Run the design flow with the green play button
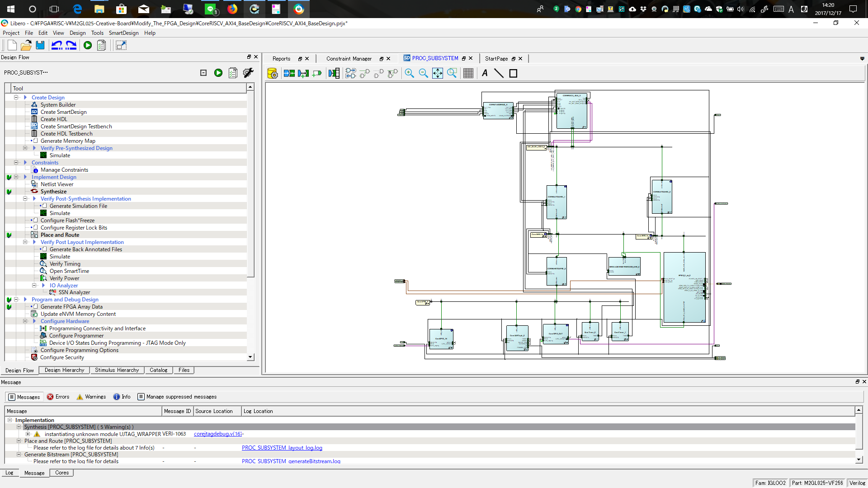This screenshot has width=868, height=488. pyautogui.click(x=87, y=45)
